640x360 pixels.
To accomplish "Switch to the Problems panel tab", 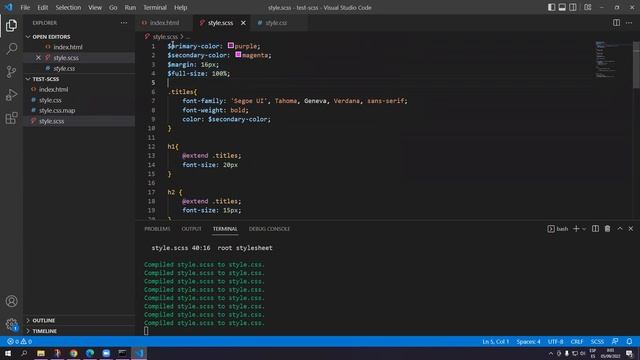I will [x=157, y=229].
